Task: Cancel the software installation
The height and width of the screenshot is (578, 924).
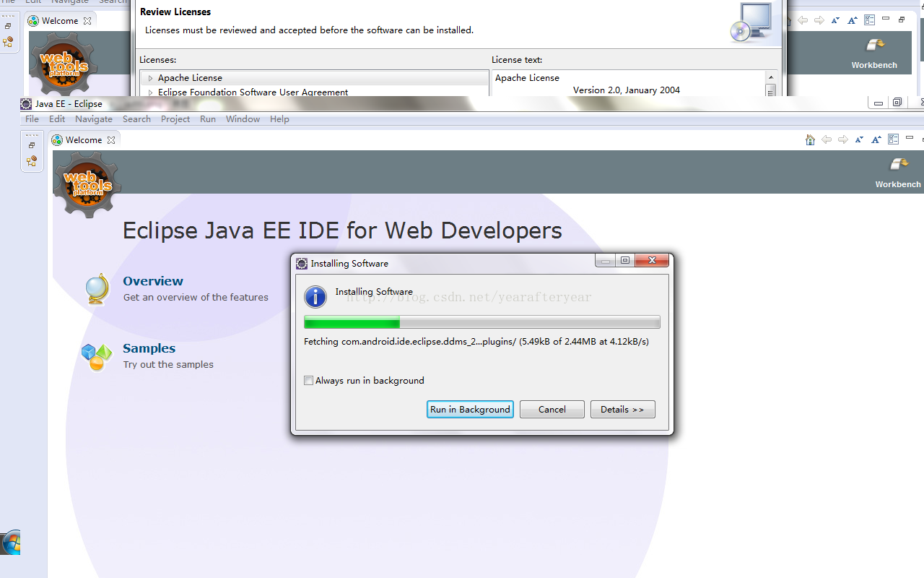Action: pyautogui.click(x=552, y=409)
